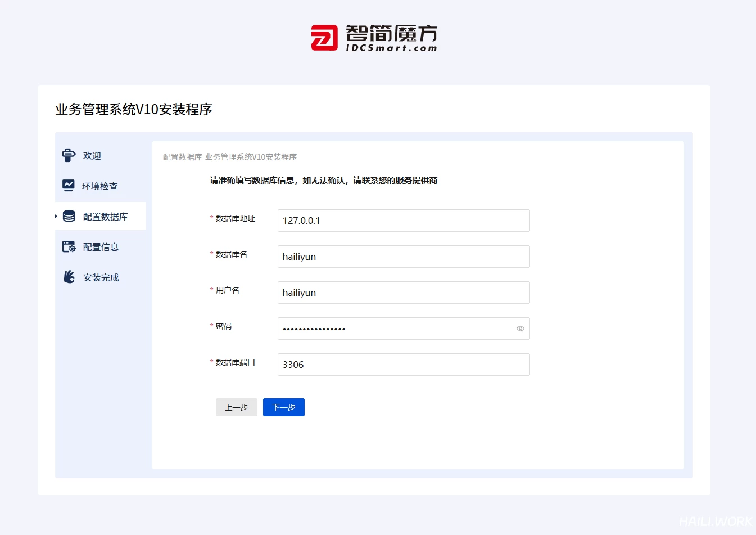Focus the 数据库地址 field with 127.0.0.1
756x535 pixels.
404,221
